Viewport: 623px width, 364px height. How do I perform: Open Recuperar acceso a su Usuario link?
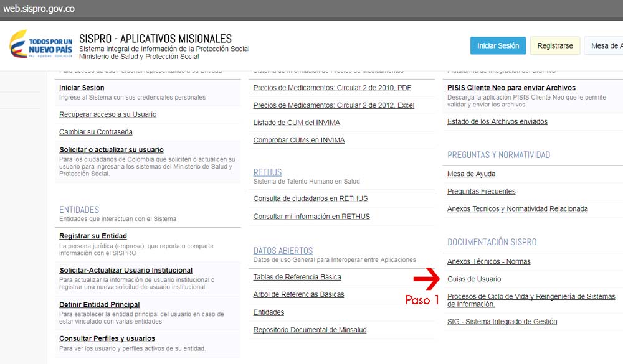point(108,114)
